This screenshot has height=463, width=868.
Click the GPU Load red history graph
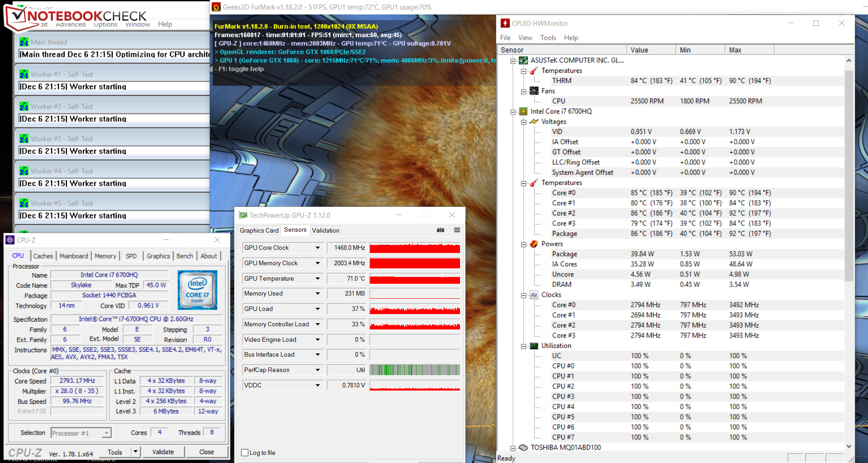pyautogui.click(x=415, y=309)
